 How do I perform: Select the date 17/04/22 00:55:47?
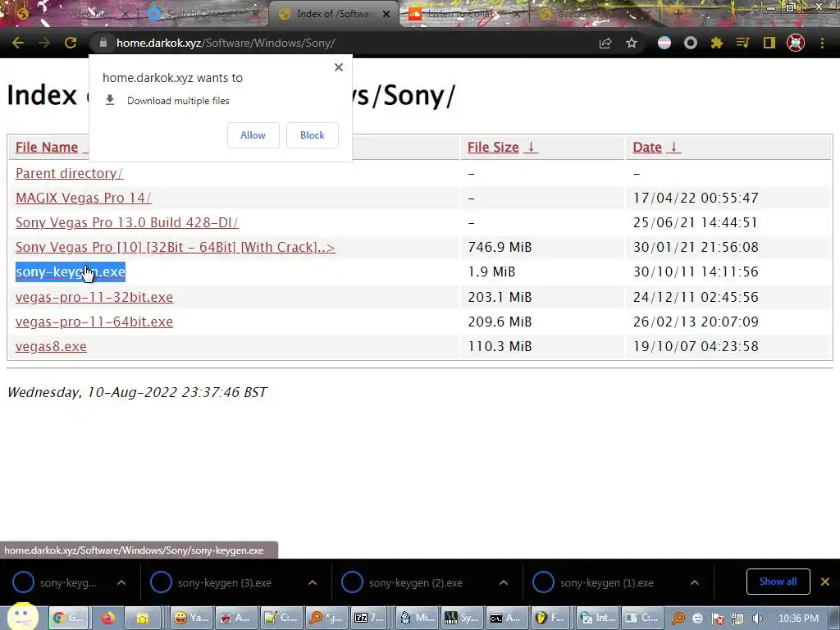tap(696, 199)
